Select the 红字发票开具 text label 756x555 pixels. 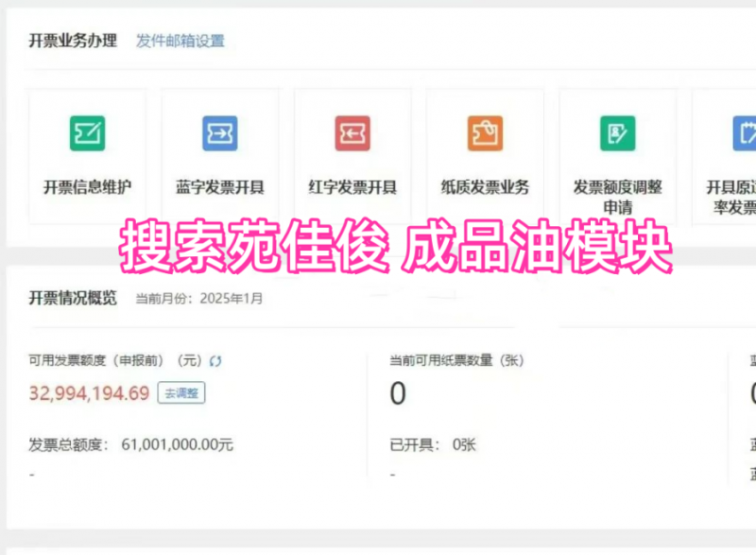click(352, 186)
